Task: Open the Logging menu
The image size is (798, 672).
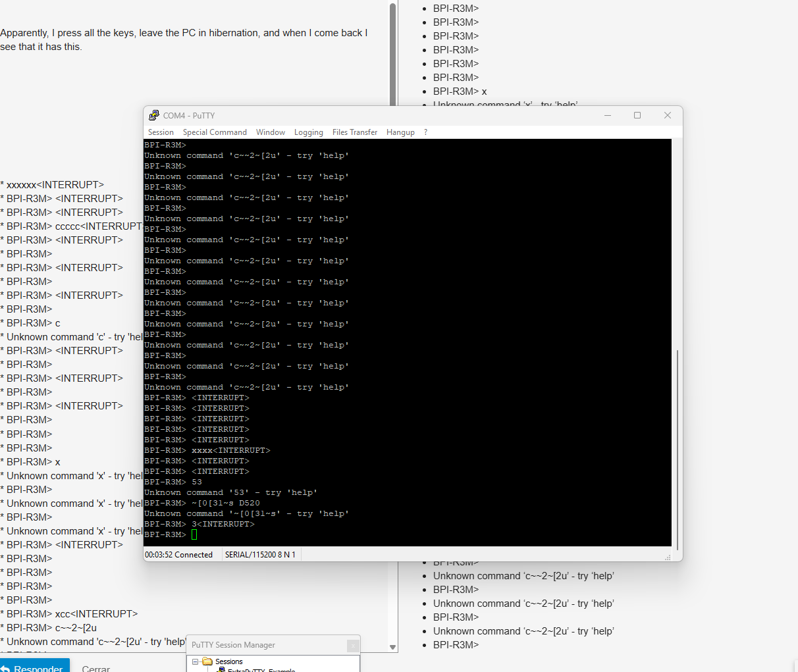Action: [x=308, y=132]
